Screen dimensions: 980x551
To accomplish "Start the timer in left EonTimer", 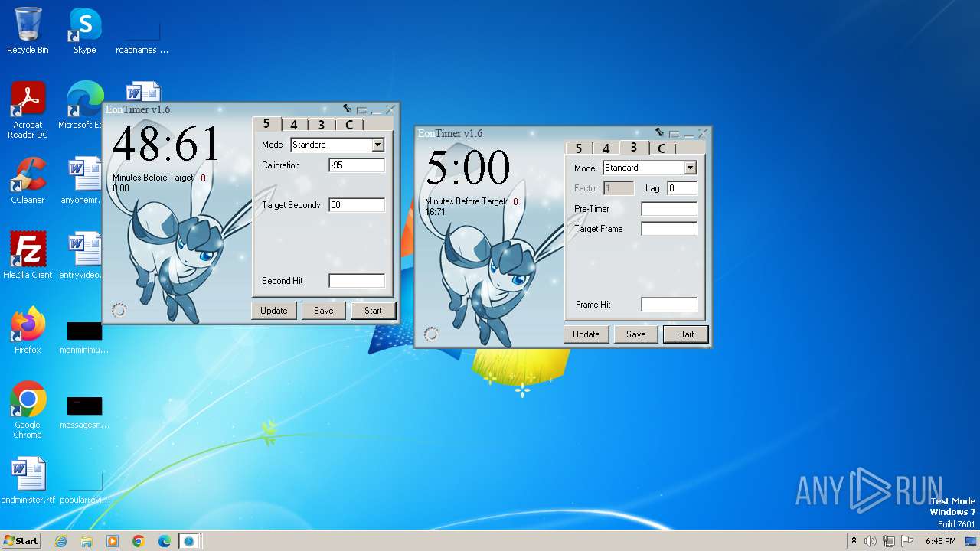I will [373, 310].
